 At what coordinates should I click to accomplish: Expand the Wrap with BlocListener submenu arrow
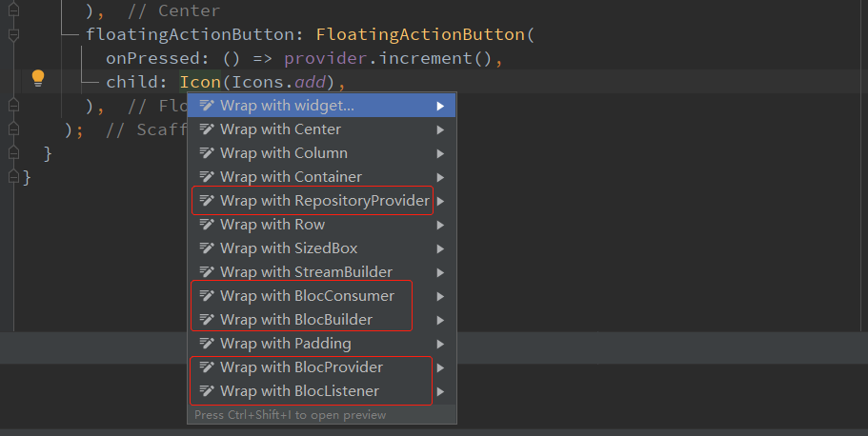(440, 391)
